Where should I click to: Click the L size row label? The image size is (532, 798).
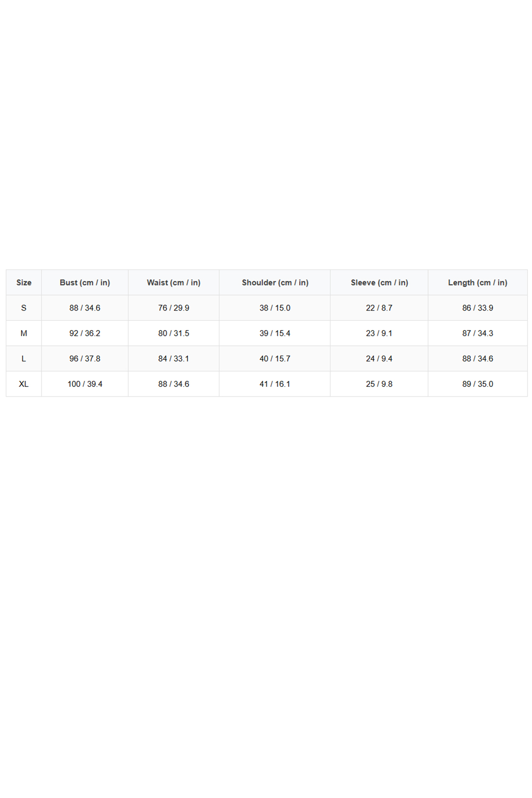tap(23, 359)
